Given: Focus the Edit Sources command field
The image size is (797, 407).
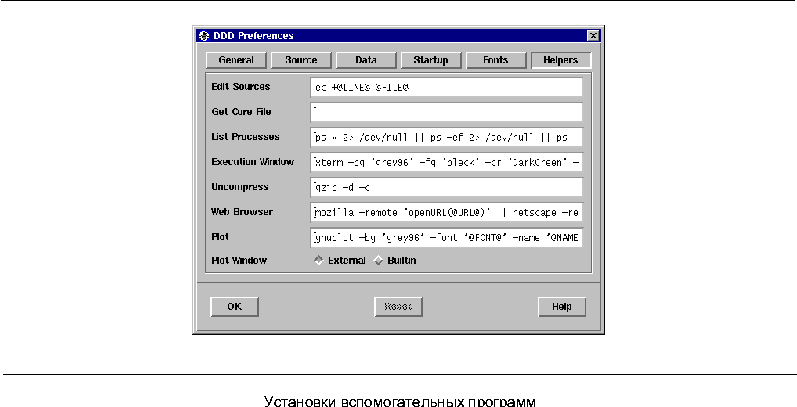Looking at the screenshot, I should click(x=446, y=87).
